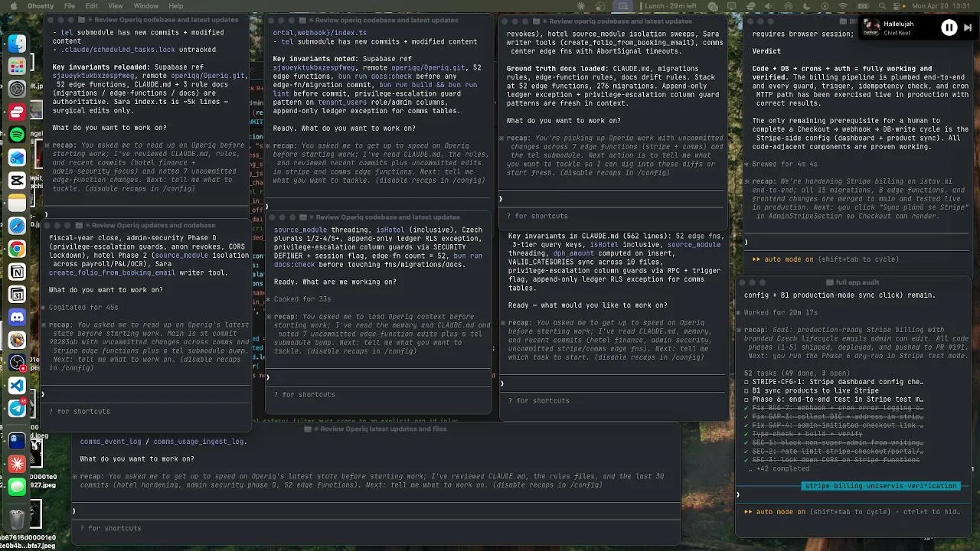Viewport: 980px width, 551px height.
Task: Open Telegram from the dock
Action: (x=17, y=408)
